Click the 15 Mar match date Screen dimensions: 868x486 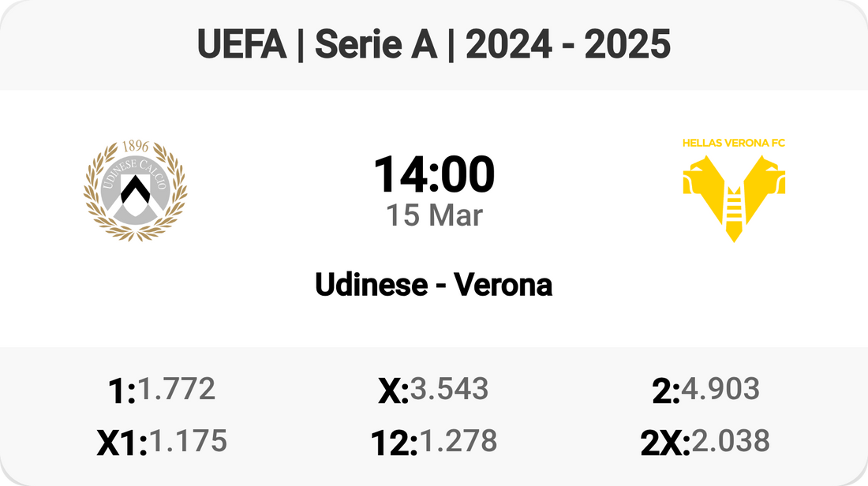[434, 215]
